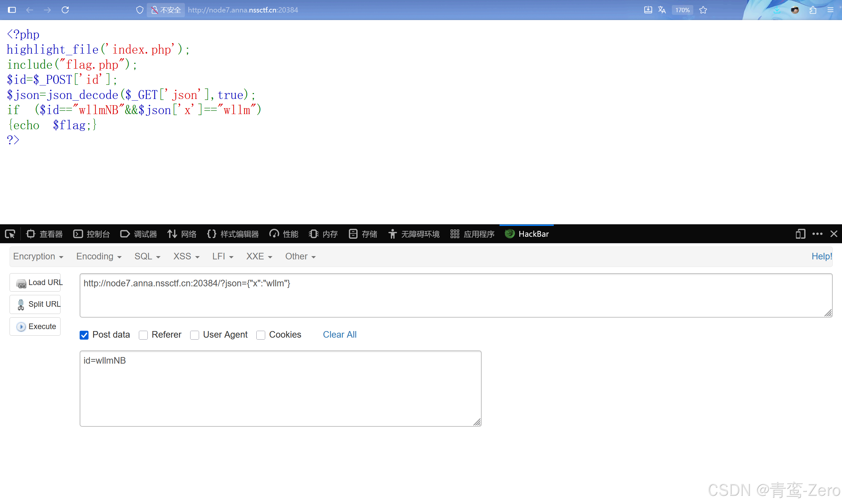842x504 pixels.
Task: Expand the LFI dropdown
Action: [222, 256]
